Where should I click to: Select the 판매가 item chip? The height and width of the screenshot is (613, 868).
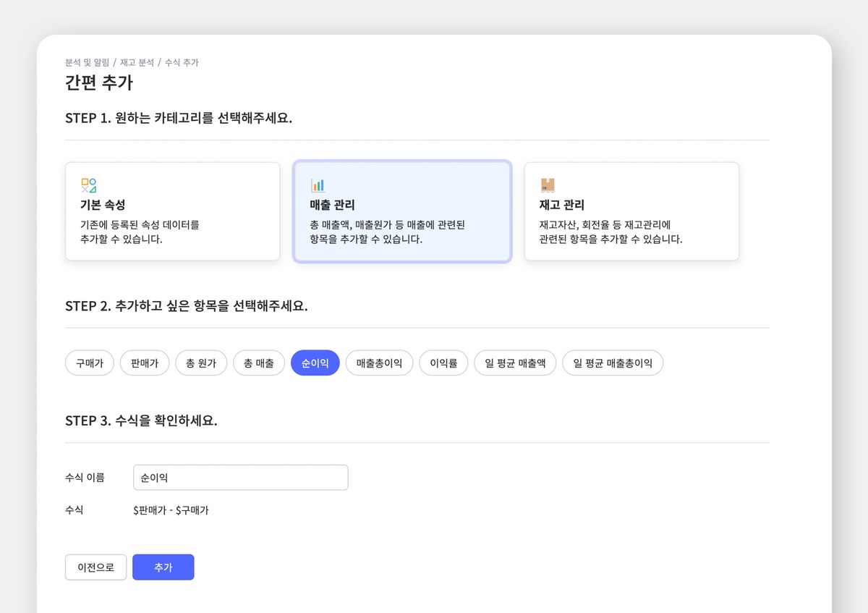click(144, 363)
